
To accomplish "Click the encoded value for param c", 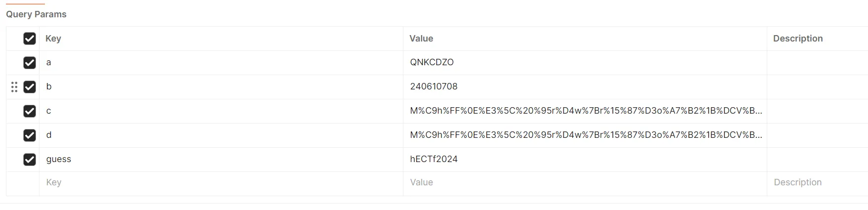I will pyautogui.click(x=586, y=111).
